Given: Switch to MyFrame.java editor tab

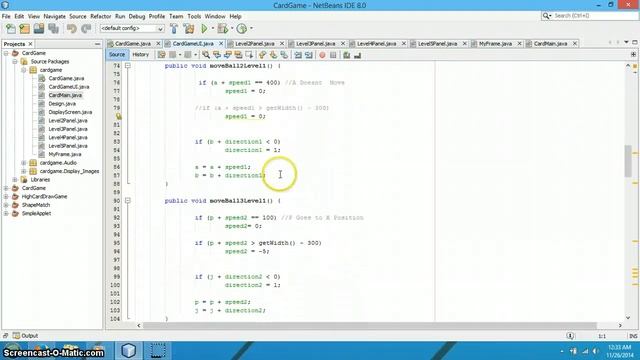Looking at the screenshot, I should click(495, 43).
